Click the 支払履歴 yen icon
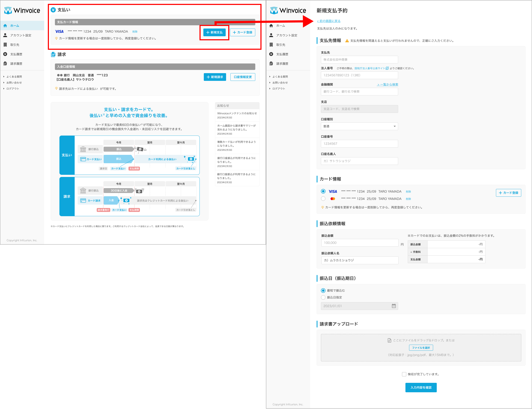Viewport: 532px width, 409px height. (5, 54)
